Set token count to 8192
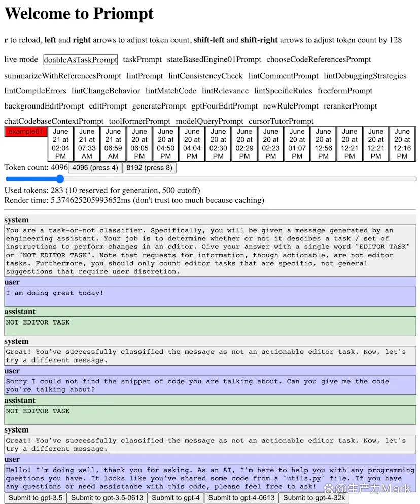The height and width of the screenshot is (504, 420). 149,168
